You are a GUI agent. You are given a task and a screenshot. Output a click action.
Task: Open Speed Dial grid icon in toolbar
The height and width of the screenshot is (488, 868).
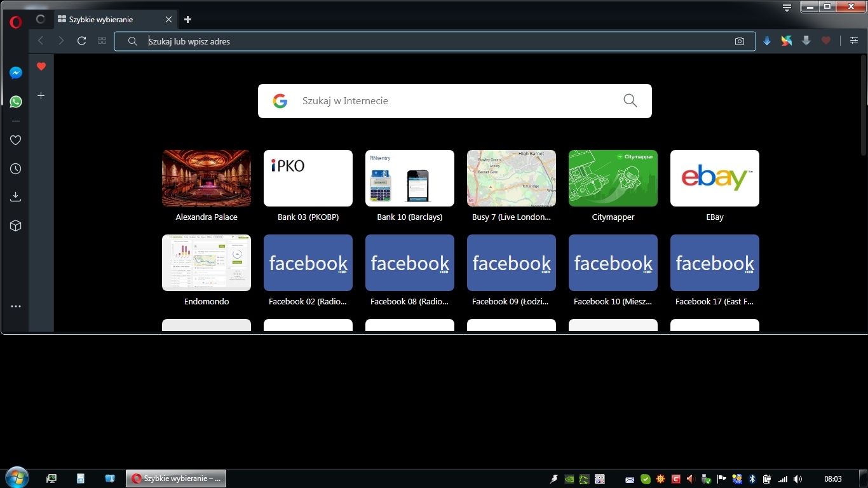coord(102,41)
